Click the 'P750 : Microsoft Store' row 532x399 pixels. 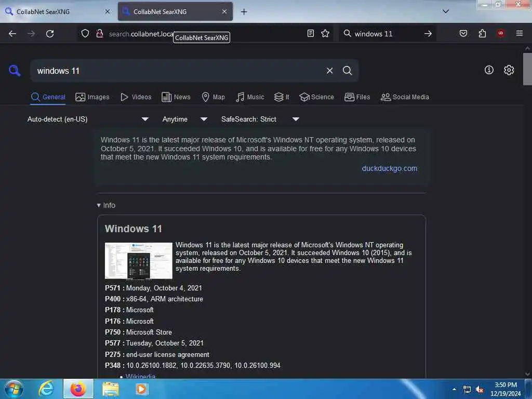pos(138,332)
